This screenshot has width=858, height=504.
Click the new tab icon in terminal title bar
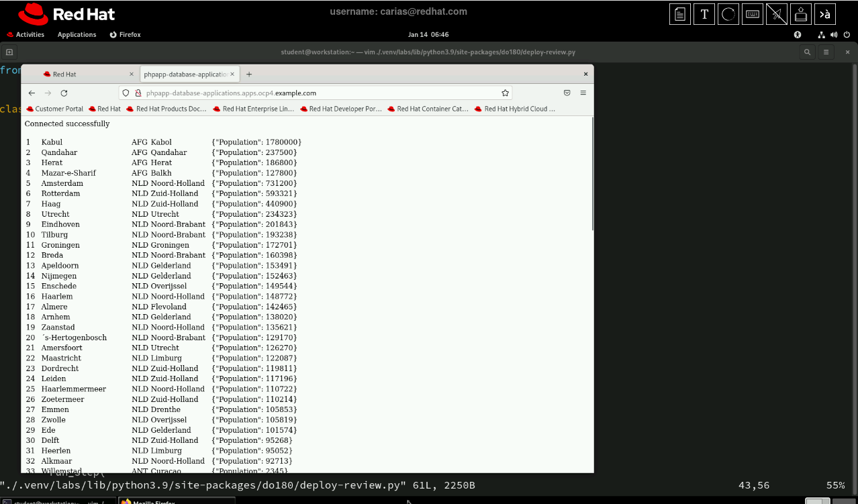9,52
